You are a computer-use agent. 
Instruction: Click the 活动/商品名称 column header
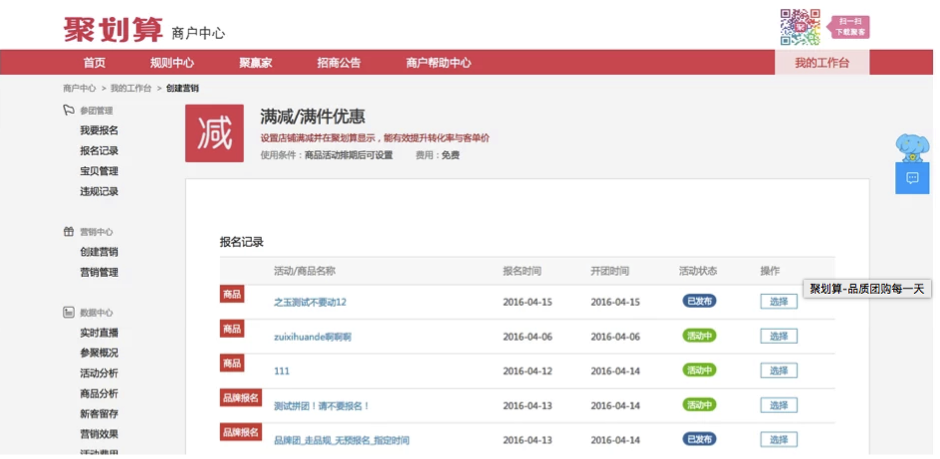(x=304, y=271)
